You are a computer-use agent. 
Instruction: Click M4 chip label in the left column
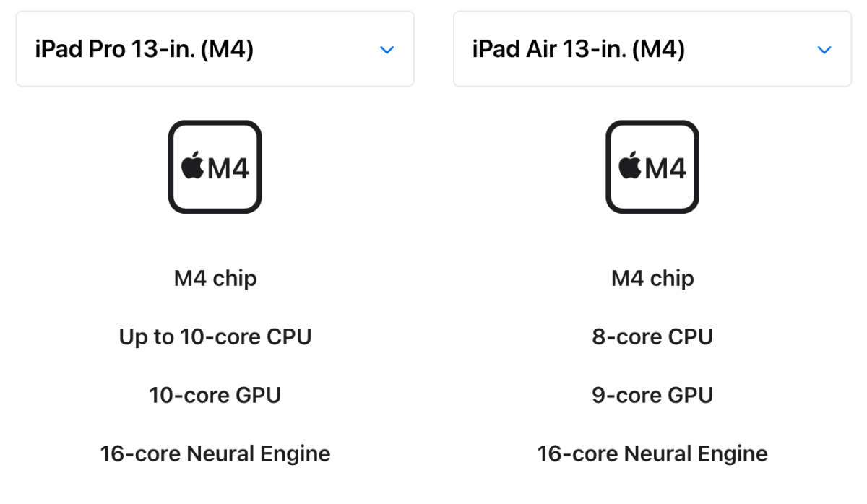215,278
